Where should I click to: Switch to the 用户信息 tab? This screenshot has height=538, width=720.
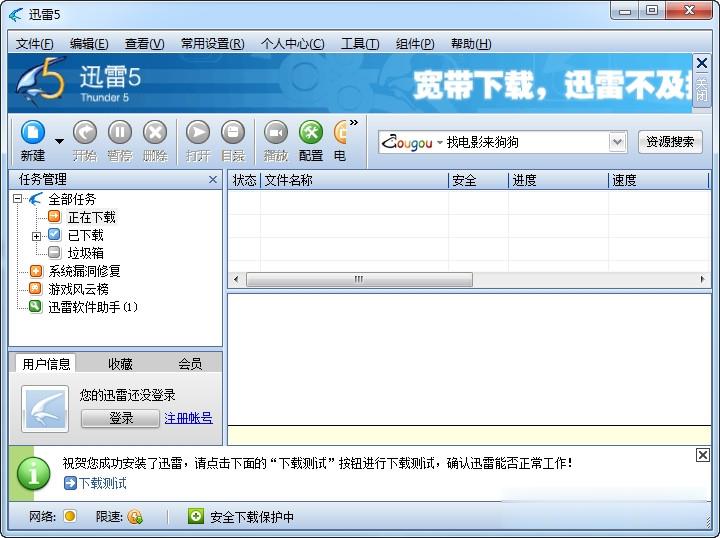pos(46,364)
